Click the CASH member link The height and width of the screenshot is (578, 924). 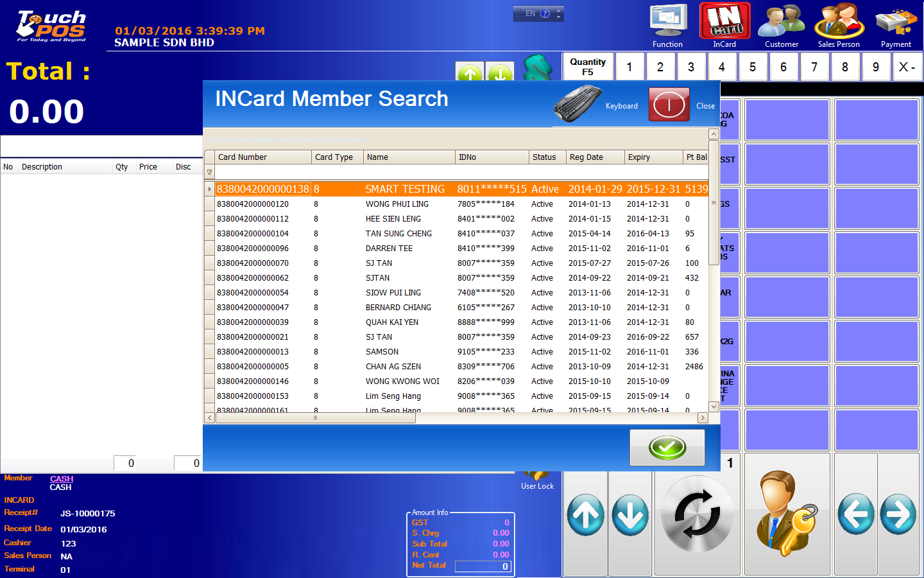(x=62, y=478)
